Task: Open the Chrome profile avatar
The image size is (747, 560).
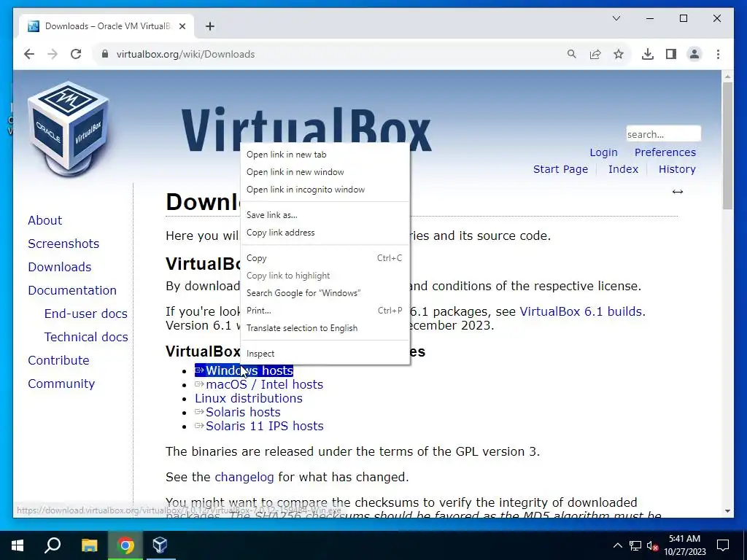Action: 694,54
